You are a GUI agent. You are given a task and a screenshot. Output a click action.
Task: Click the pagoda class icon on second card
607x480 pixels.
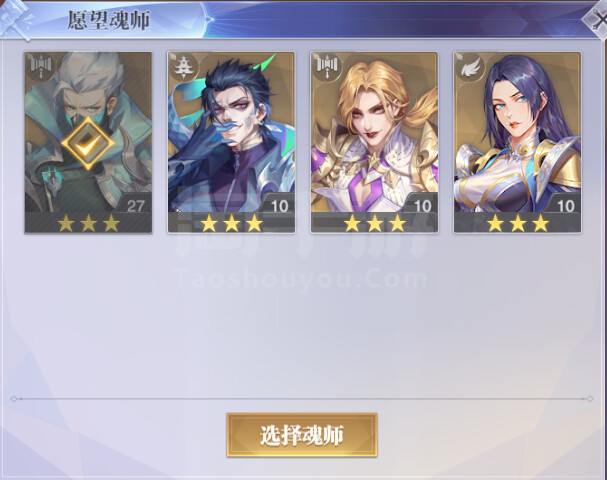(x=183, y=68)
